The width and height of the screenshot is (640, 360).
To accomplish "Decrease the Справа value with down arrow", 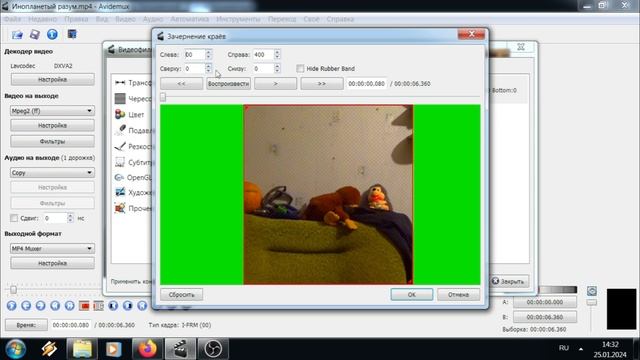I will tap(278, 57).
